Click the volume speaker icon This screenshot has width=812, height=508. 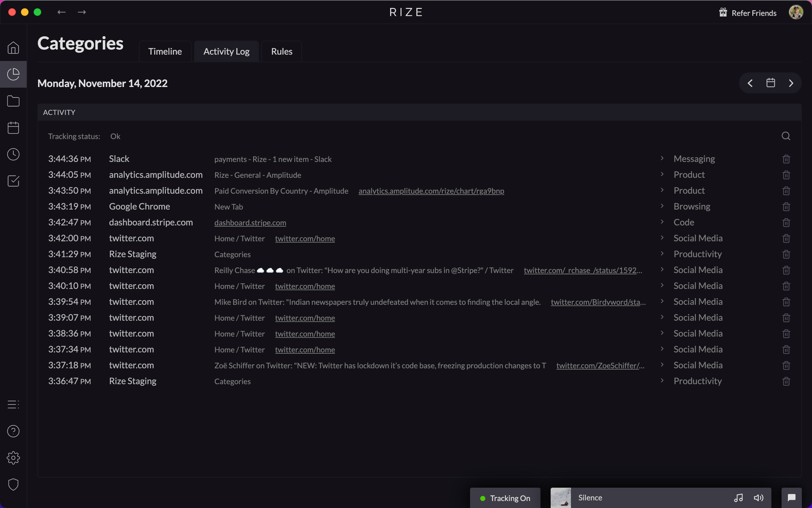point(759,498)
